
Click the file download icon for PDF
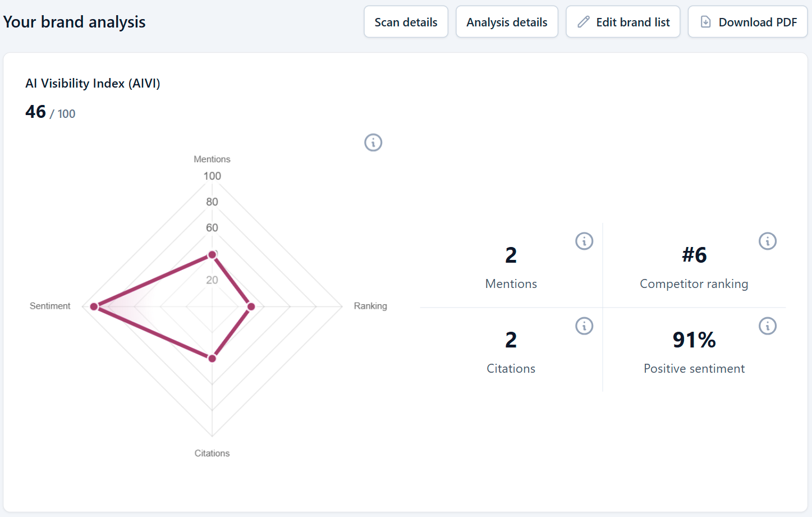click(706, 22)
